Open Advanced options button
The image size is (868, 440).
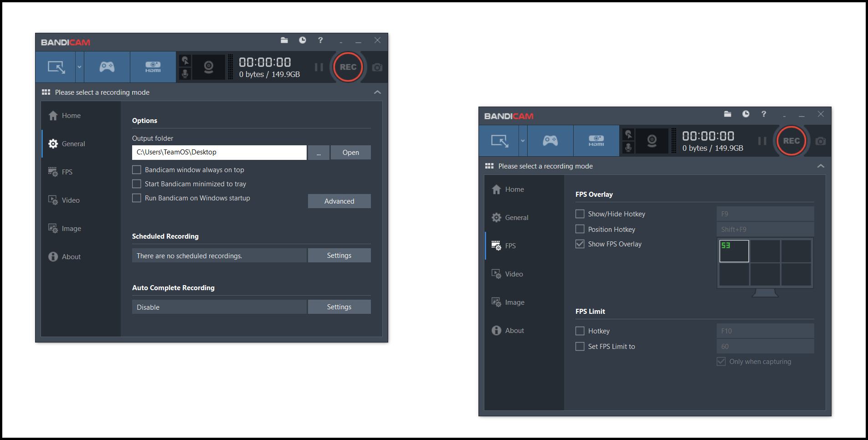click(x=339, y=201)
